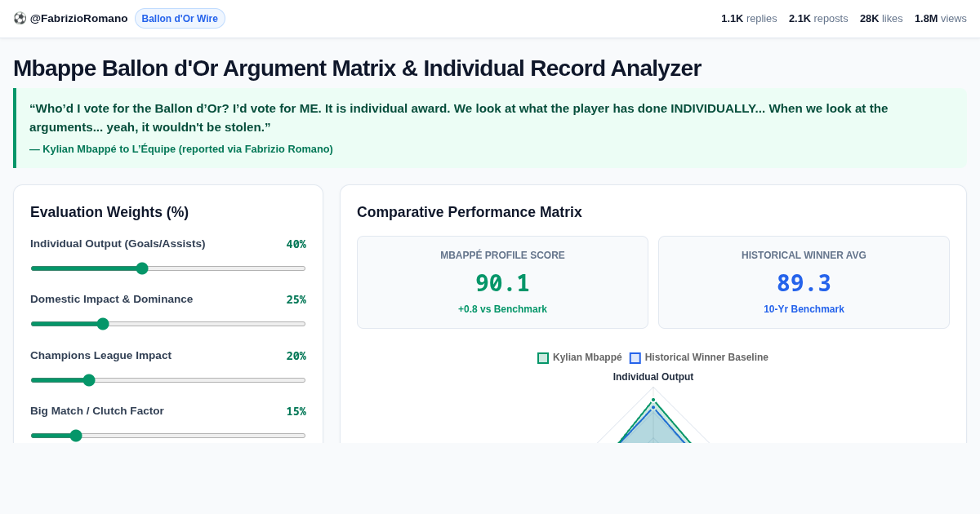Viewport: 980px width, 514px height.
Task: Click the 28K likes stat
Action: [881, 18]
